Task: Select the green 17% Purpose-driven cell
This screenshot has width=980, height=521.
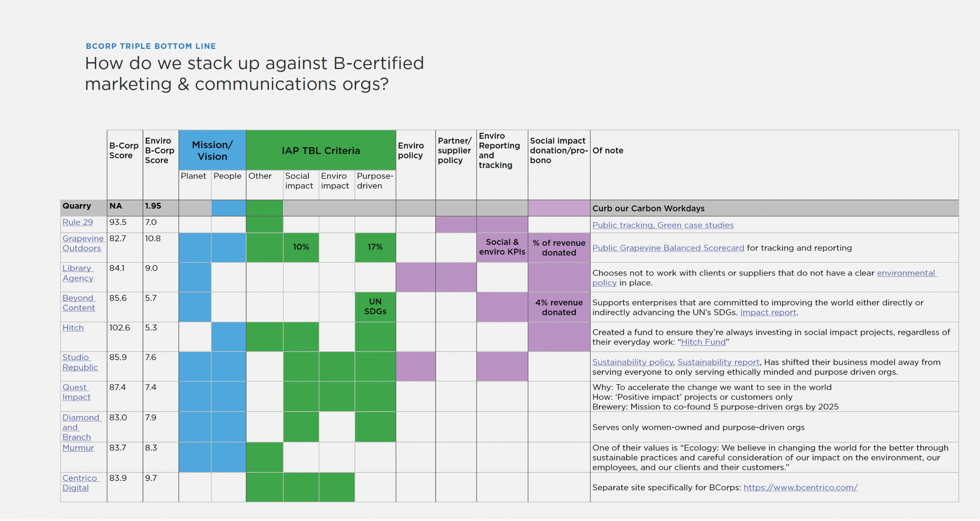Action: coord(375,247)
